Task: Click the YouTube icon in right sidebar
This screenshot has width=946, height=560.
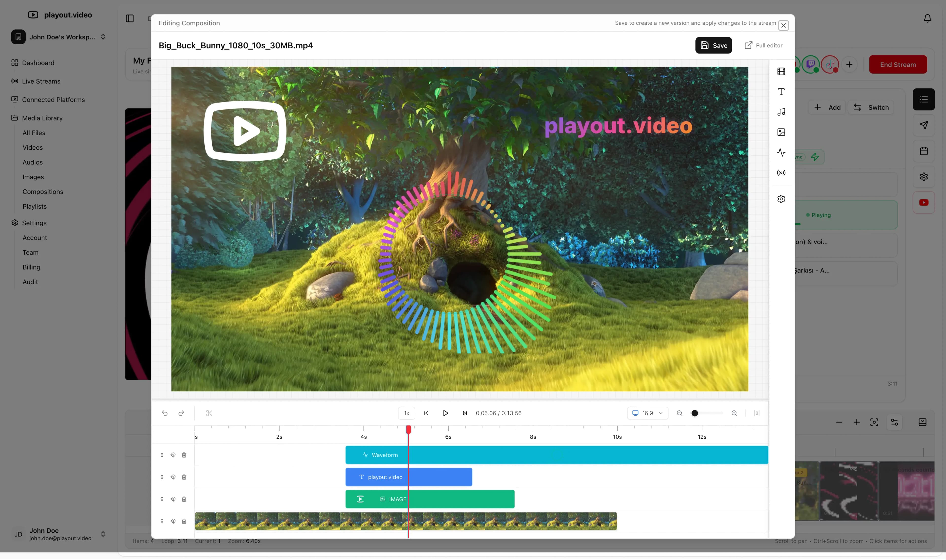Action: click(923, 202)
